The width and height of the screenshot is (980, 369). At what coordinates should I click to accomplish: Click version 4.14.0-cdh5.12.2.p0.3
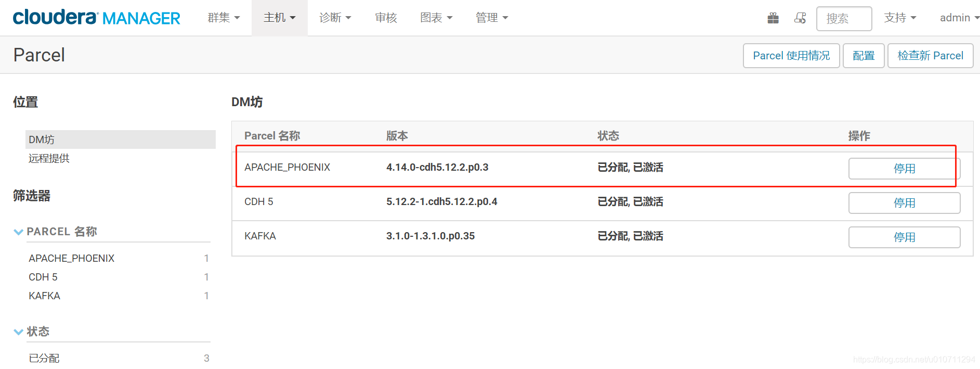pyautogui.click(x=437, y=167)
